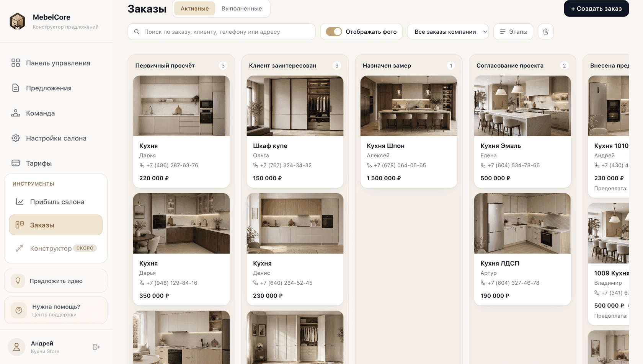Click phone icon next to +7 (678) 064-05-65
643x364 pixels.
[369, 165]
